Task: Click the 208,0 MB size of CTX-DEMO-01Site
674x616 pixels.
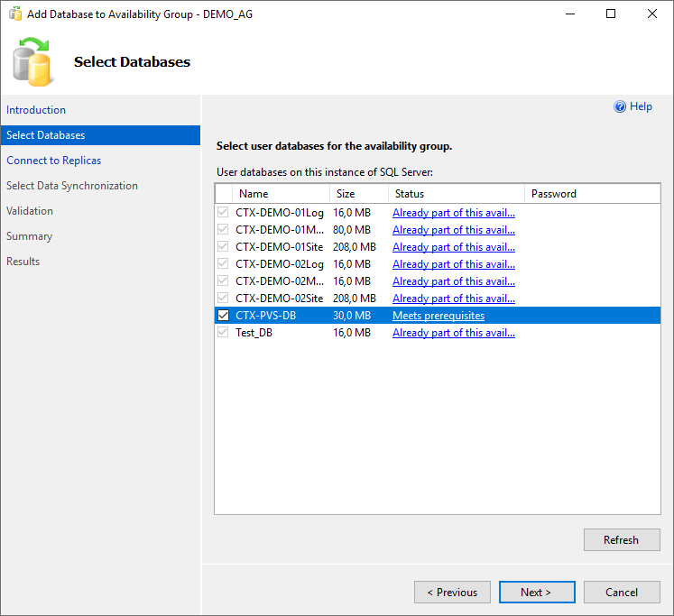Action: [355, 247]
